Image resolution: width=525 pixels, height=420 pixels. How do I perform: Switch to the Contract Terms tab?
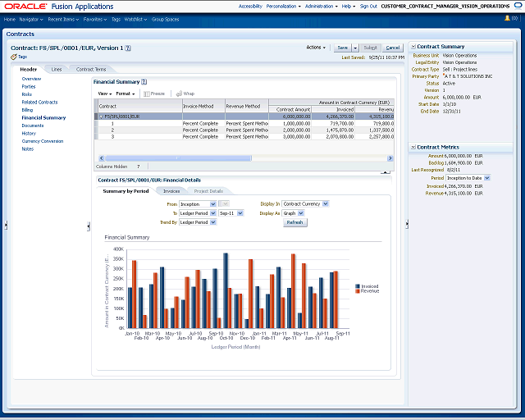[91, 70]
